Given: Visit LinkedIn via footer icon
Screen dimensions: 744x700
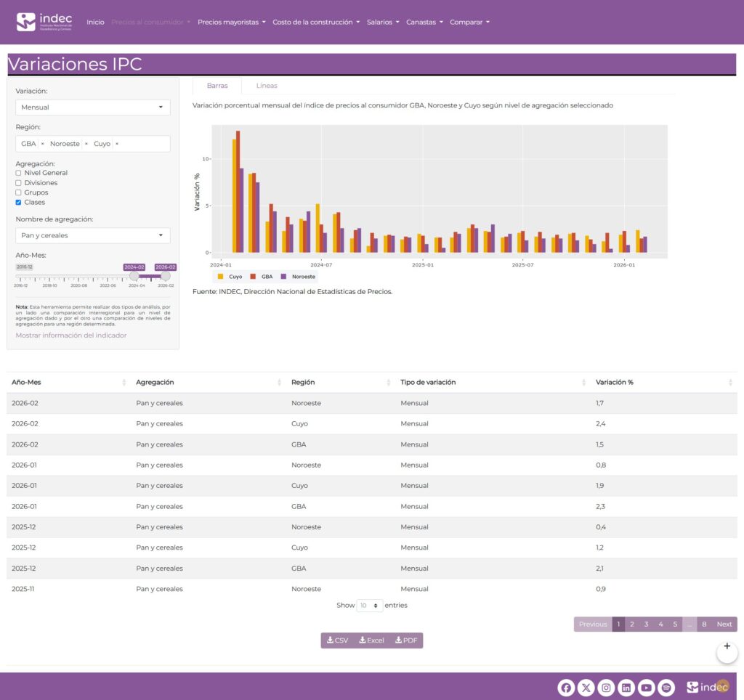Looking at the screenshot, I should 626,688.
